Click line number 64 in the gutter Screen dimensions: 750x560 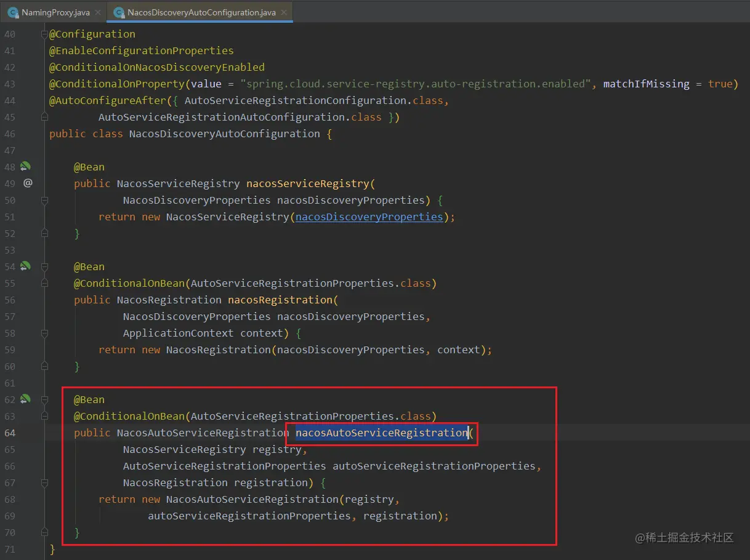pyautogui.click(x=10, y=433)
